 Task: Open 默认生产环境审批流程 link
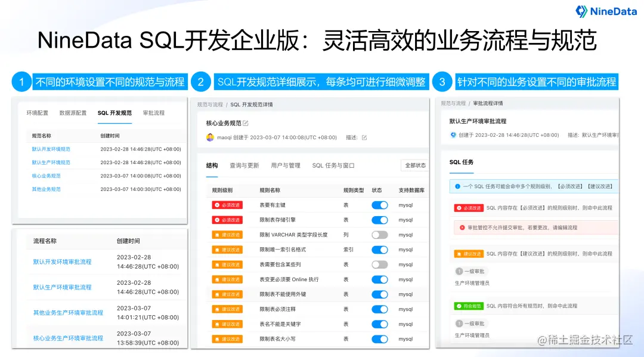63,287
